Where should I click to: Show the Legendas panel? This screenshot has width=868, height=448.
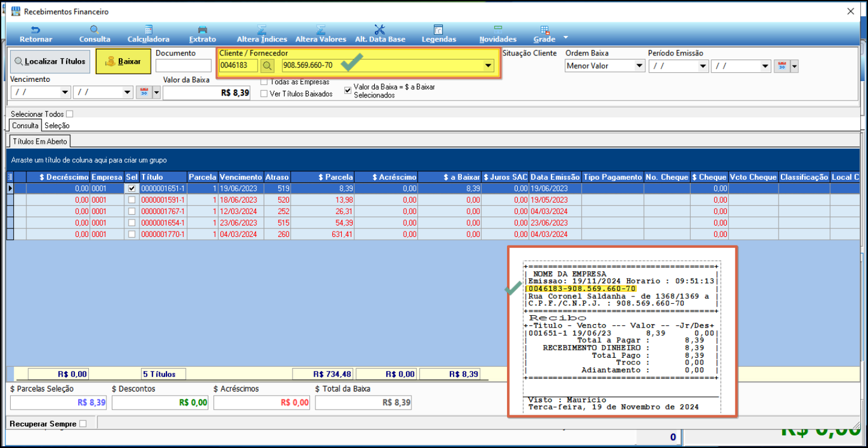(x=439, y=34)
